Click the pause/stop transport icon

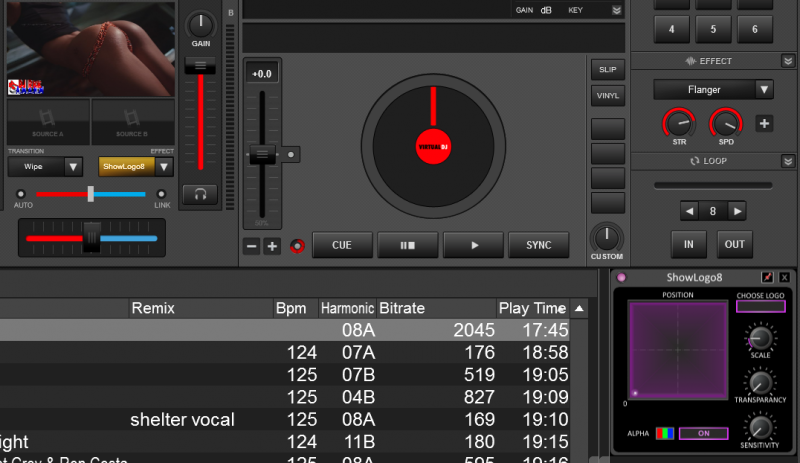pos(407,245)
